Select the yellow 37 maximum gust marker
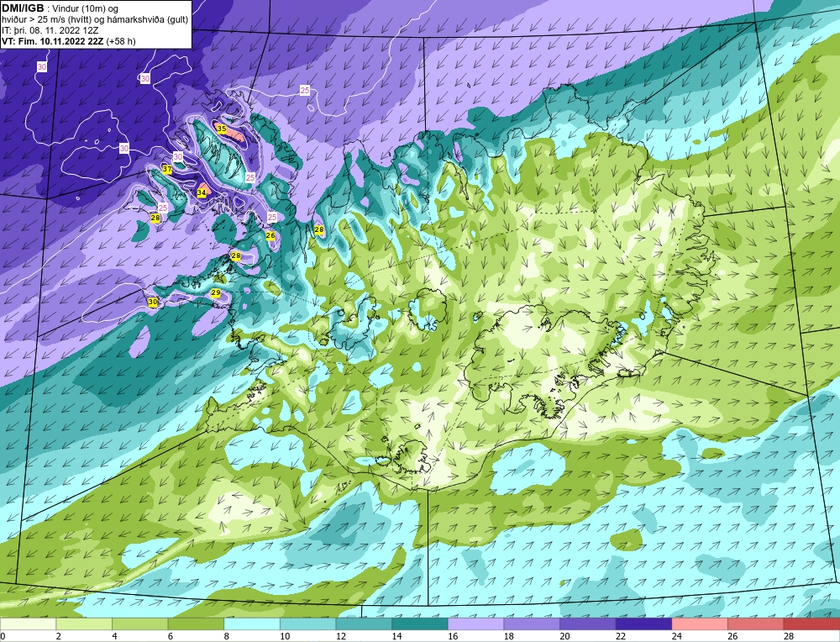This screenshot has width=840, height=642. pyautogui.click(x=167, y=170)
